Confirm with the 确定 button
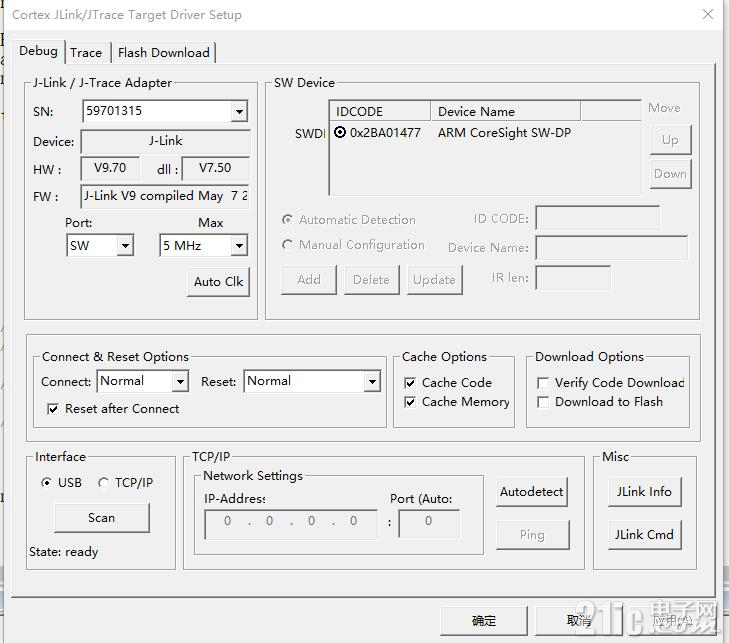This screenshot has width=729, height=643. point(484,621)
